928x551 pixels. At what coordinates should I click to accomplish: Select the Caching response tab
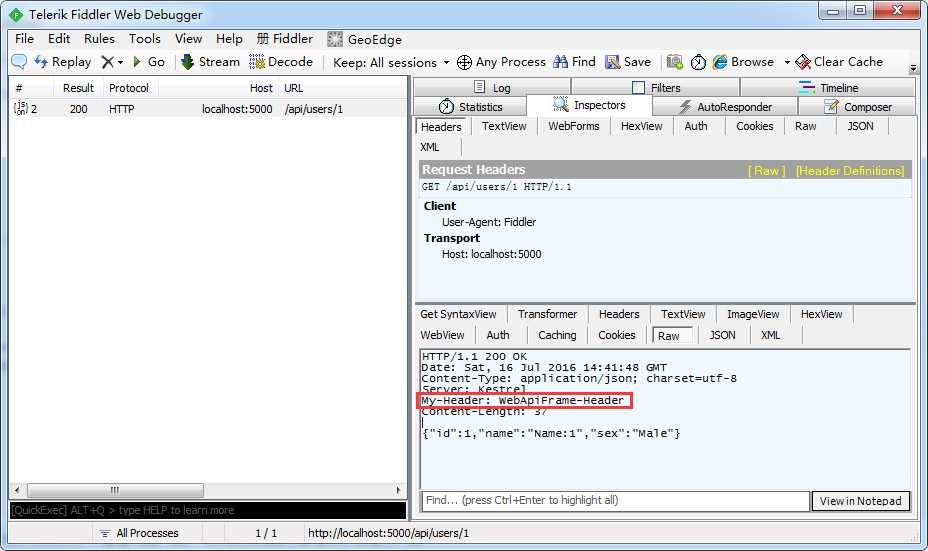pos(557,335)
